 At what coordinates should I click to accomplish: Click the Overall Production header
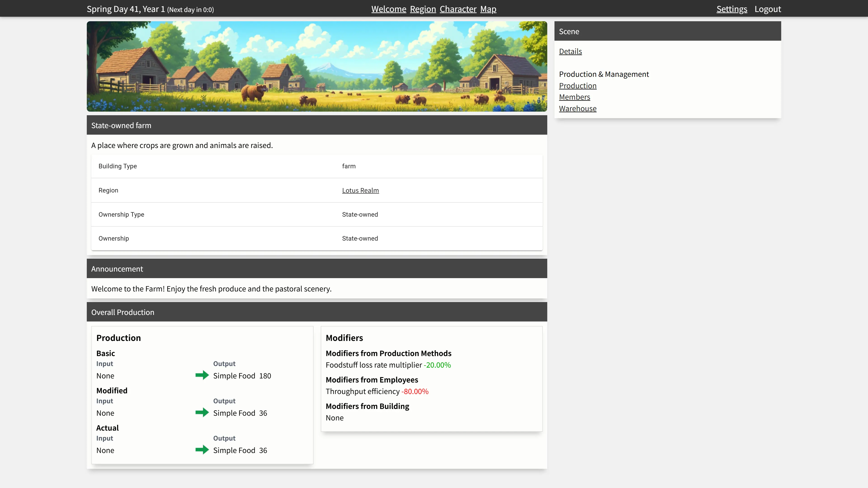317,312
